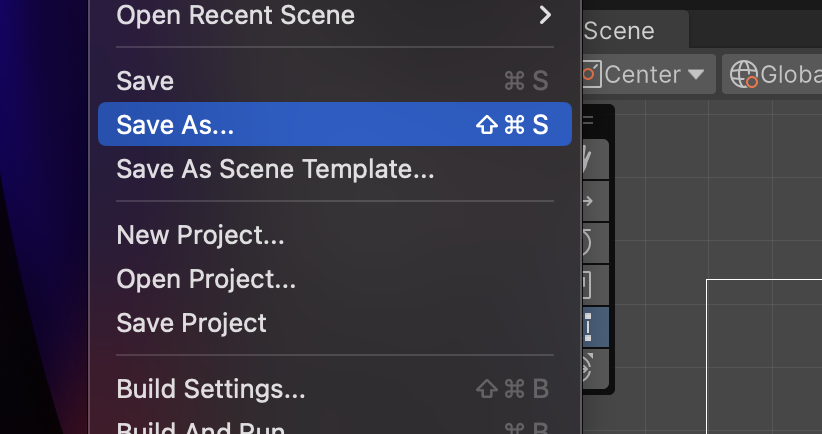Switch to the Scene tab
The width and height of the screenshot is (822, 434).
tap(620, 31)
